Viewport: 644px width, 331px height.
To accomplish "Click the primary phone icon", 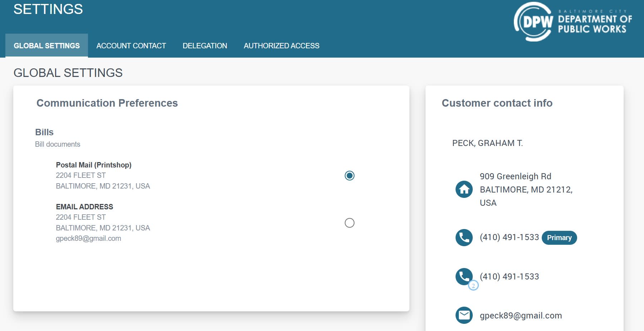I will [x=464, y=238].
